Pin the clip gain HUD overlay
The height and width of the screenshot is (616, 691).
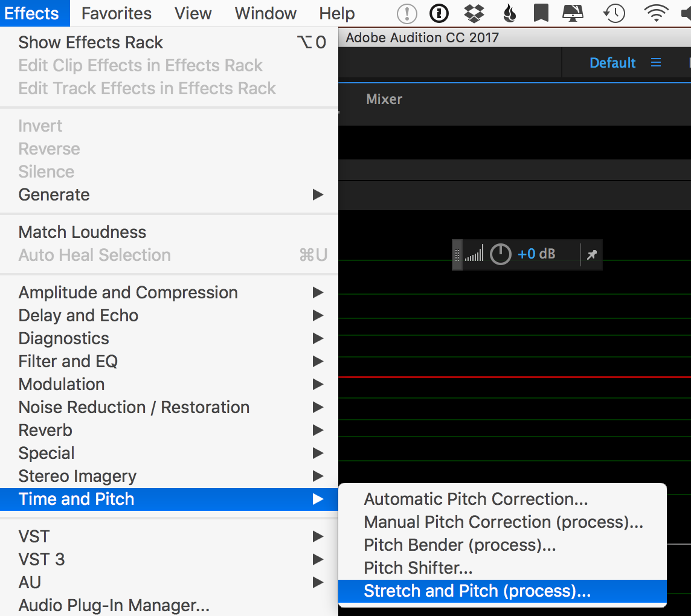click(x=591, y=254)
